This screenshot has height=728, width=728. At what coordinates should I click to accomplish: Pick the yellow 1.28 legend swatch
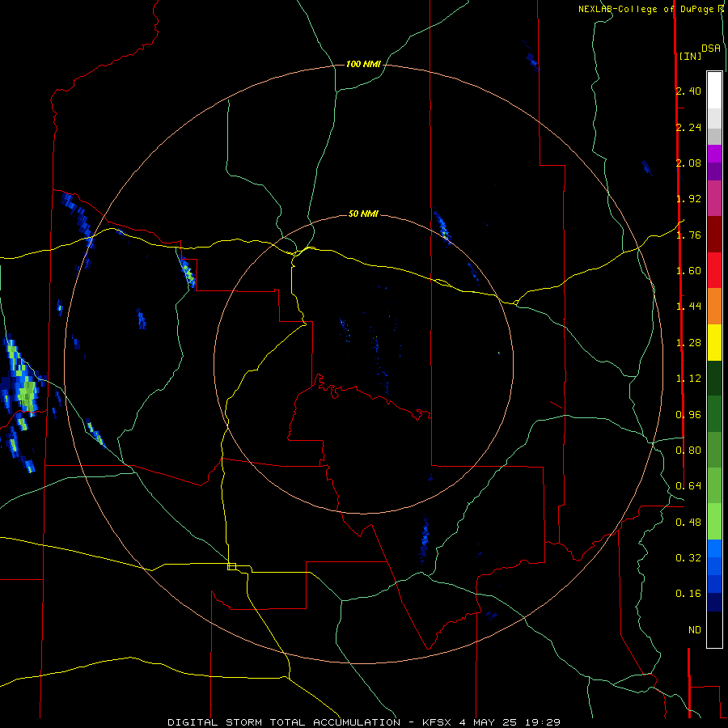click(714, 342)
